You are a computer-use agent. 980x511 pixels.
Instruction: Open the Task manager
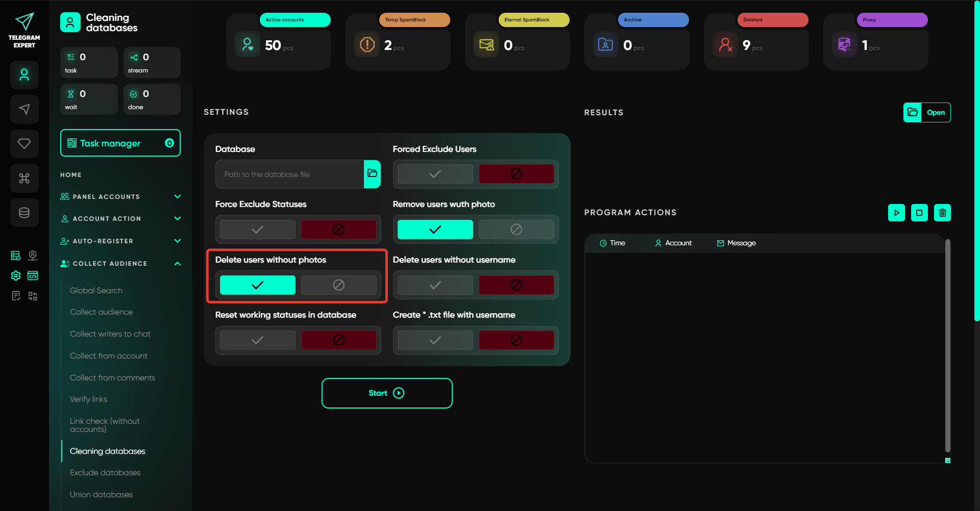point(120,143)
